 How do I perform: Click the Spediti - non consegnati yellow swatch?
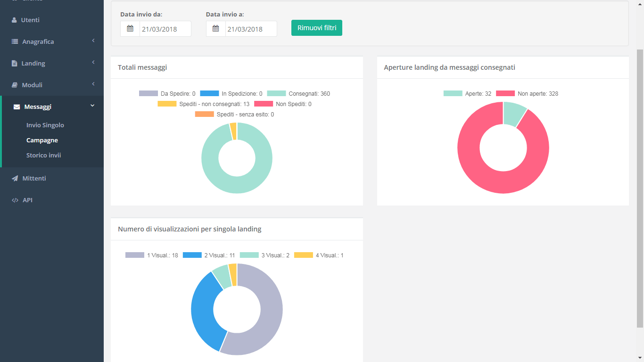(167, 104)
